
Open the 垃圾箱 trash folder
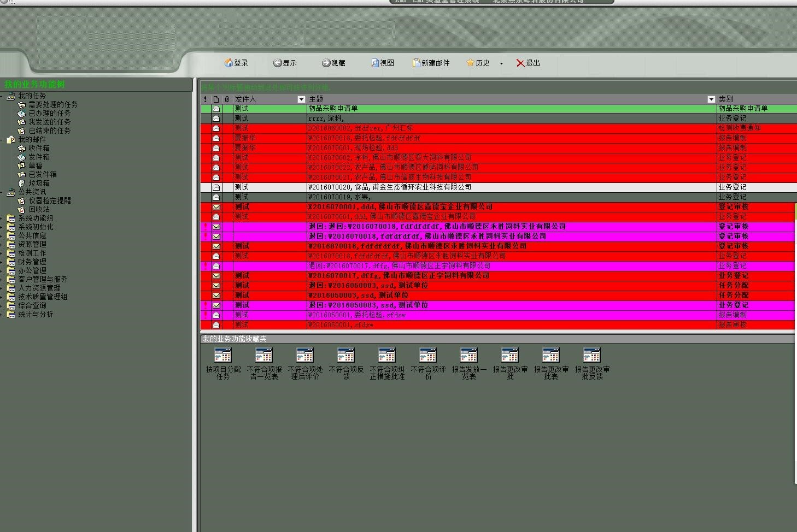click(39, 183)
